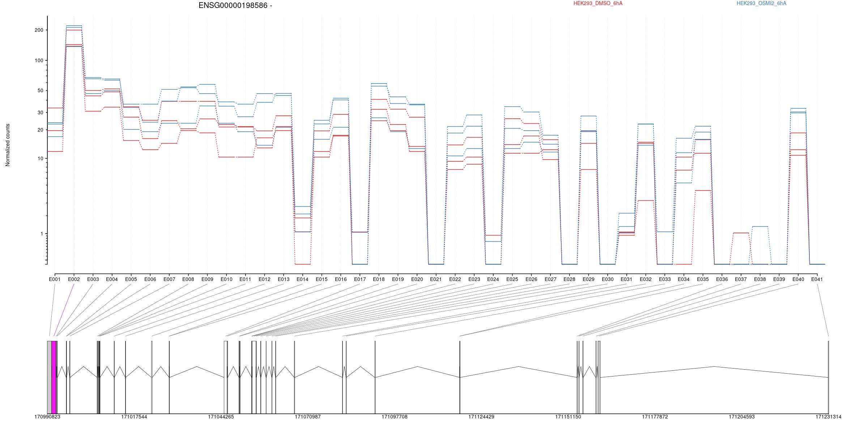Click exon label E032

(x=646, y=280)
